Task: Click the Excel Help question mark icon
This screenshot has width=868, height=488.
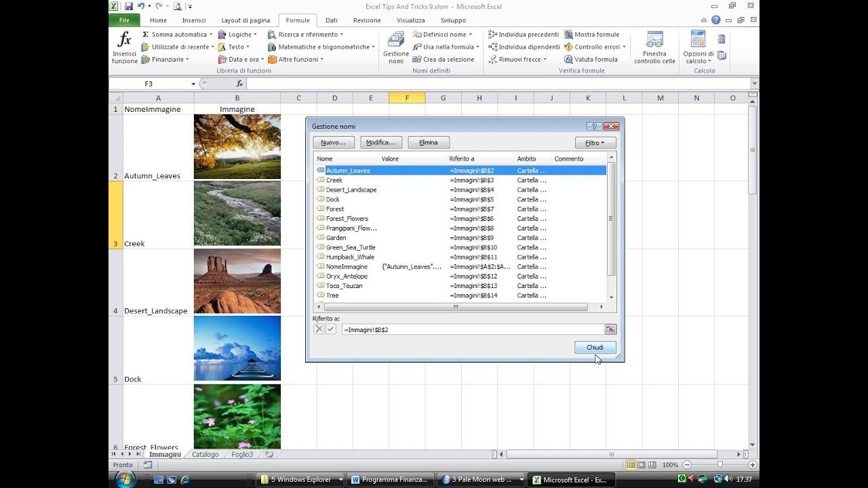Action: (715, 20)
